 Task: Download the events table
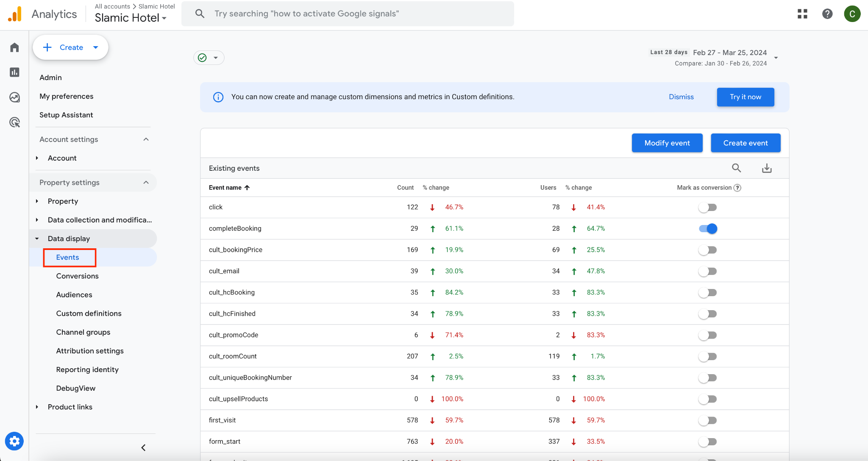pyautogui.click(x=767, y=168)
